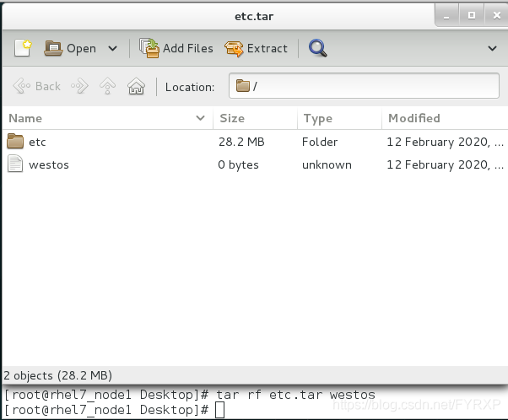Open the Find magnifier search icon
Image resolution: width=508 pixels, height=420 pixels.
pyautogui.click(x=318, y=48)
